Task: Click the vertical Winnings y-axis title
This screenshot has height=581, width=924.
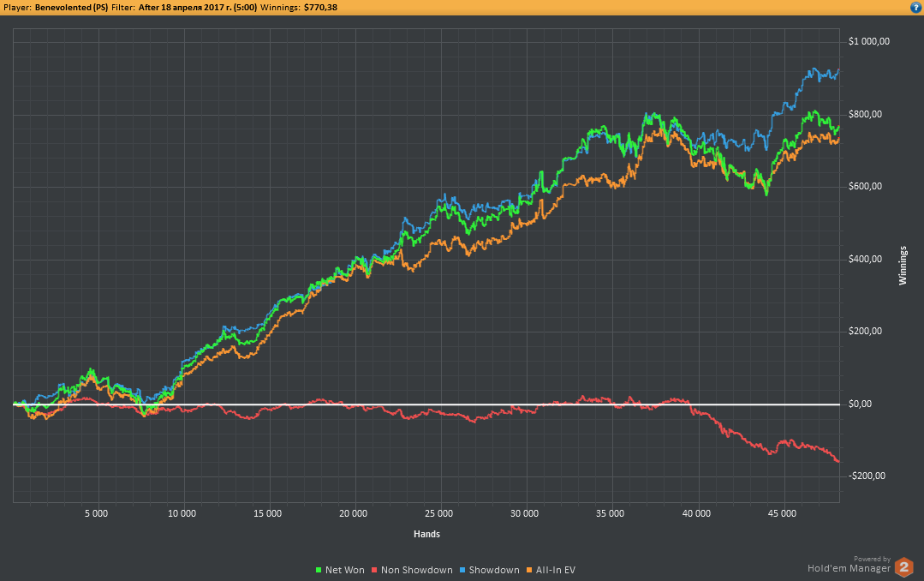Action: click(902, 266)
